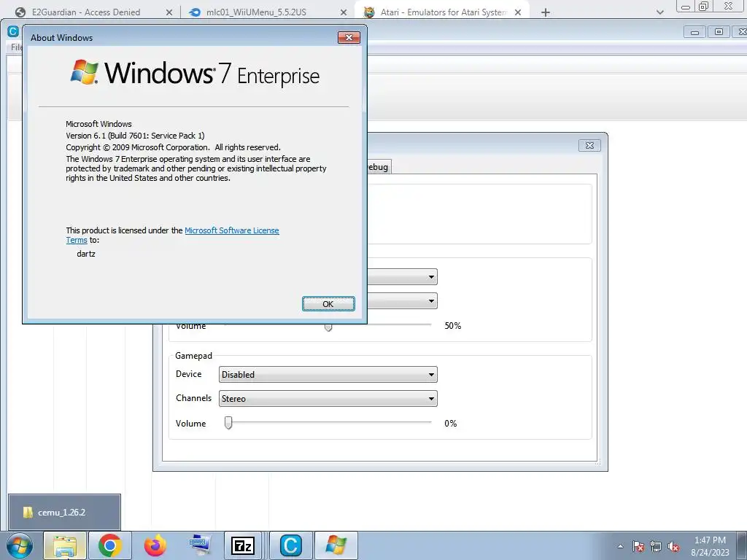747x560 pixels.
Task: Show hidden system tray icons
Action: (x=620, y=546)
